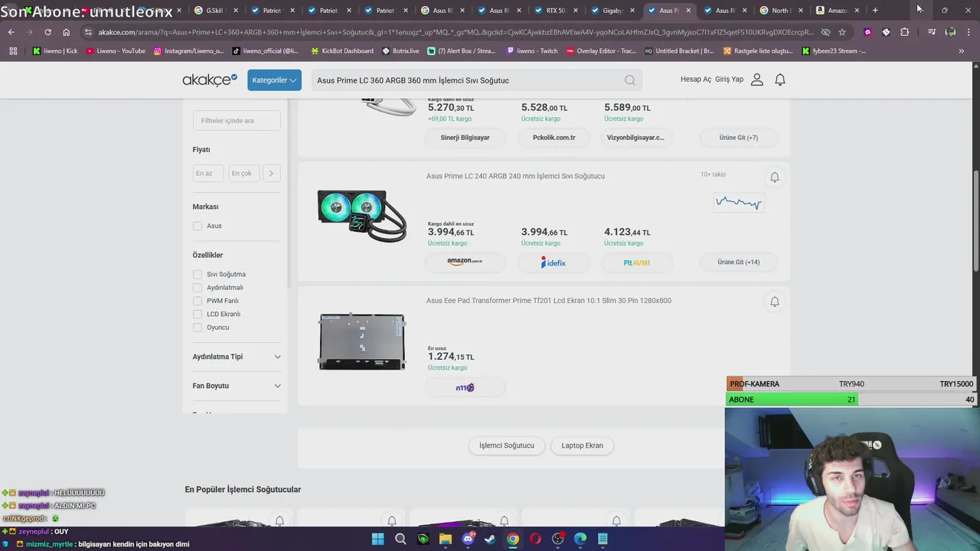This screenshot has height=551, width=980.
Task: Open the Asus Prime LC 240 price history chart
Action: tap(739, 203)
